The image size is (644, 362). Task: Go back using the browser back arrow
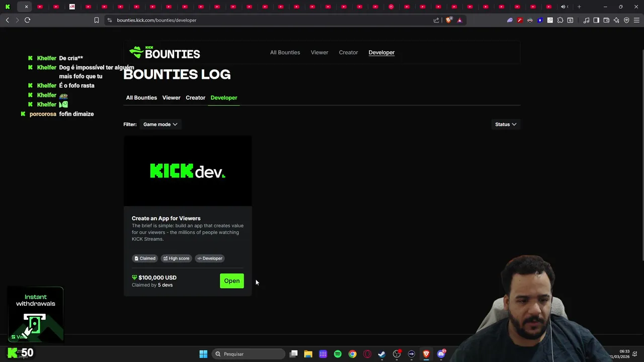point(7,20)
